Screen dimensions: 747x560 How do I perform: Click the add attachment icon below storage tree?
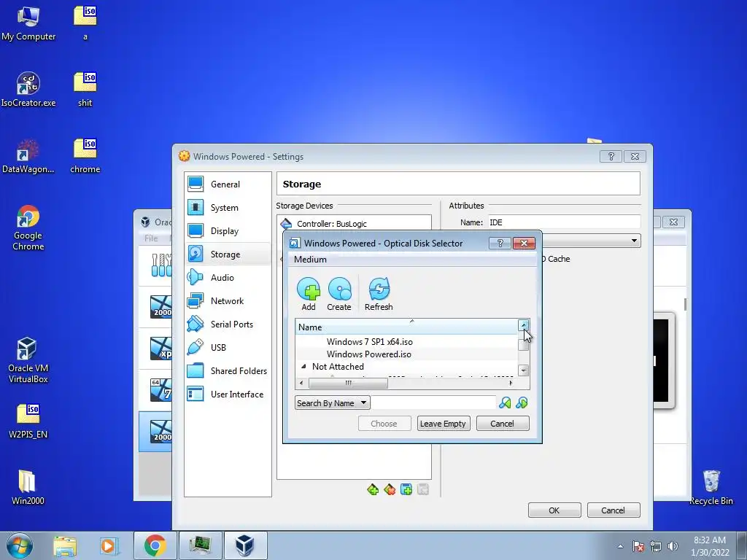[406, 489]
